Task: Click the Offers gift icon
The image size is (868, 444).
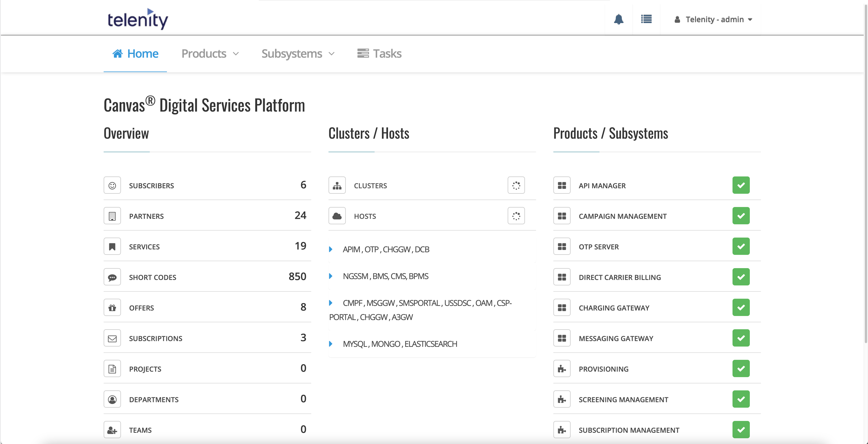Action: [112, 308]
